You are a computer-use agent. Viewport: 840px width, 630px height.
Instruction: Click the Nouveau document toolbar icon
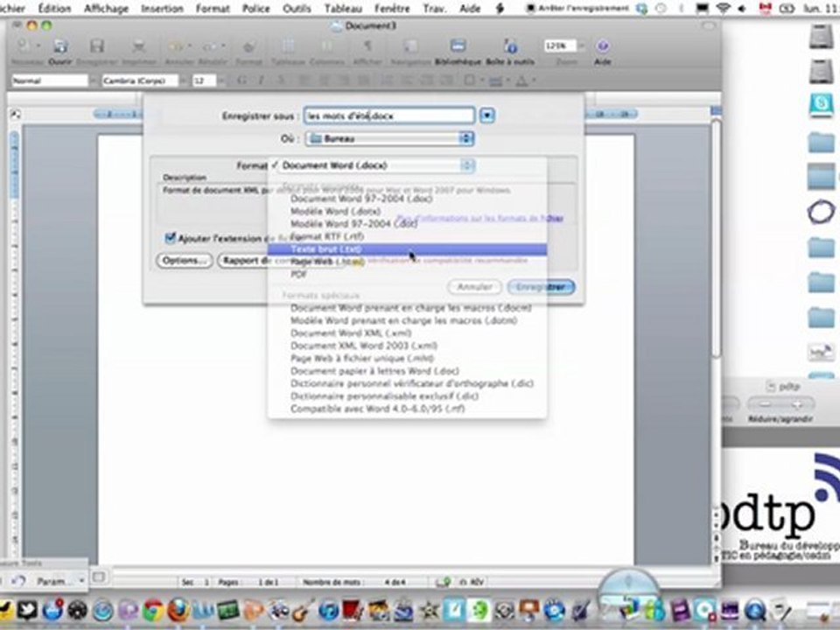tap(23, 46)
